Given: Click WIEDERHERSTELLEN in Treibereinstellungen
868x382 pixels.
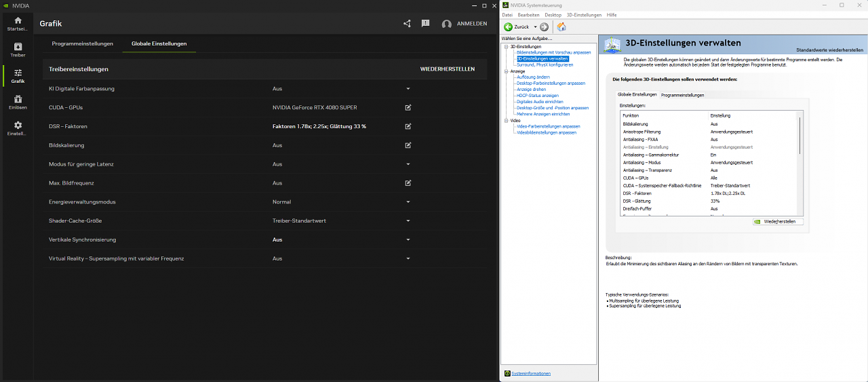Looking at the screenshot, I should pyautogui.click(x=448, y=69).
